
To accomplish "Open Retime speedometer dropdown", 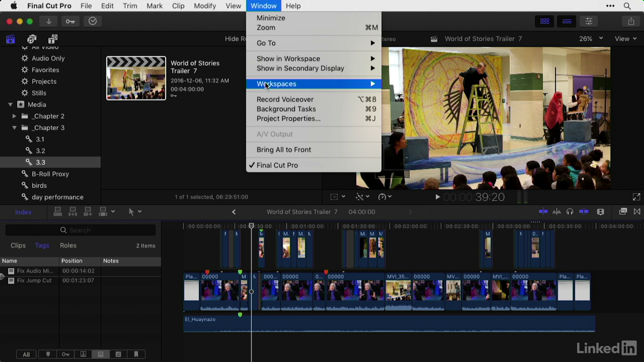I will tap(385, 197).
